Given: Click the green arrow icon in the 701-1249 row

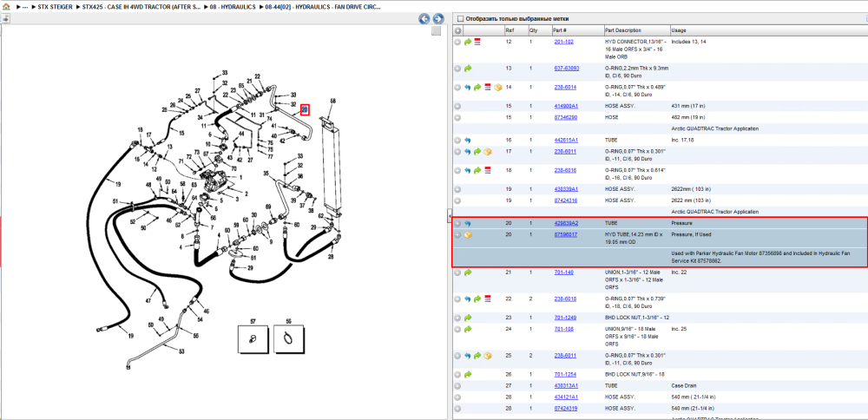Looking at the screenshot, I should [x=468, y=318].
